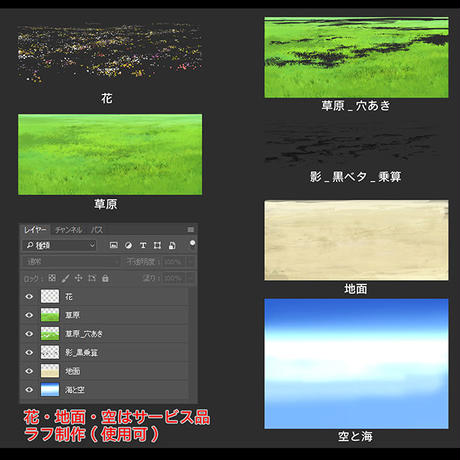Hide the 草原 layer with eye icon
Viewport: 460px width, 460px height.
[x=29, y=315]
